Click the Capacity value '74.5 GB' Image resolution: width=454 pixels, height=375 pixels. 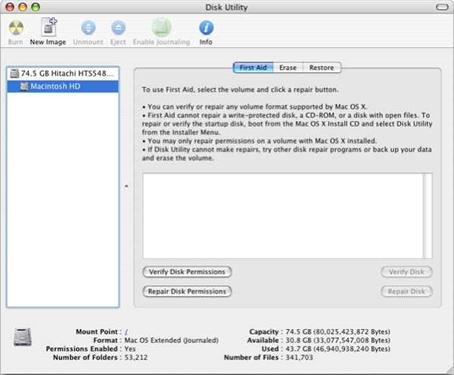pos(299,332)
